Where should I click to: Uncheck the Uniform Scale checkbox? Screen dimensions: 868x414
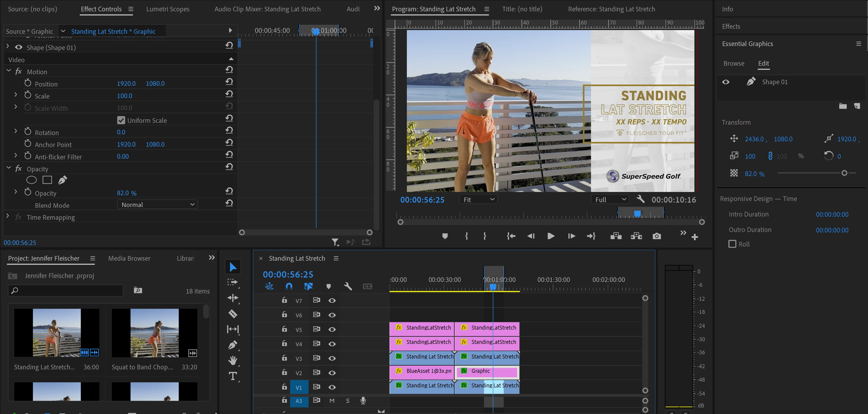pos(121,120)
